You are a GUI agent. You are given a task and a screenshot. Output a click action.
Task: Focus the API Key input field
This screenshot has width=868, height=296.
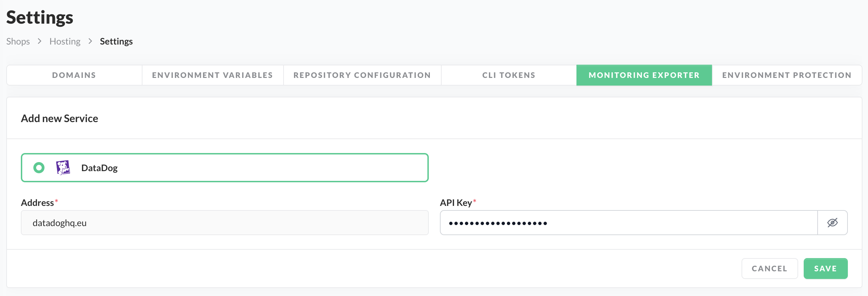(628, 223)
